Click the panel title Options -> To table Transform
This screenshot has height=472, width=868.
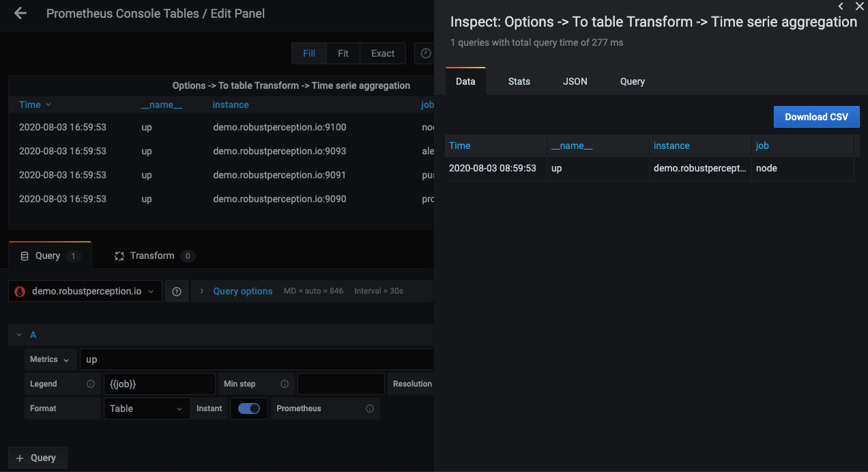point(291,85)
